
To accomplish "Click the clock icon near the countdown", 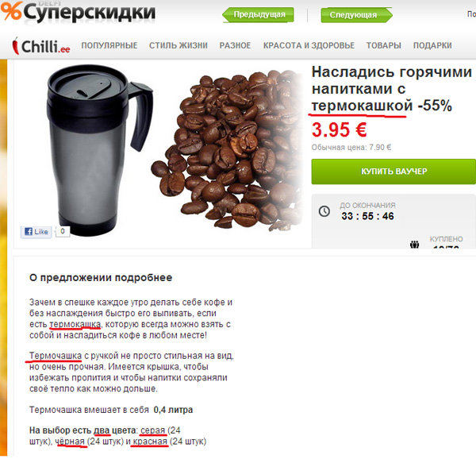I will (324, 210).
